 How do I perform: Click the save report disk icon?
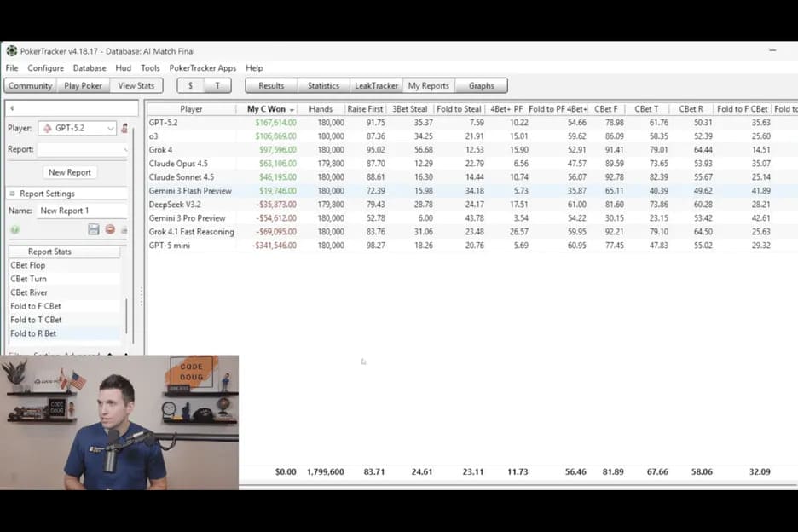tap(94, 230)
